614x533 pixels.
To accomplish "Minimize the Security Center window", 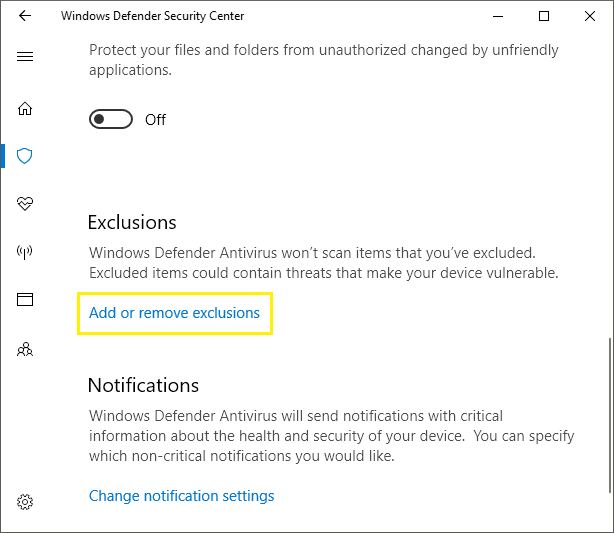I will (498, 16).
